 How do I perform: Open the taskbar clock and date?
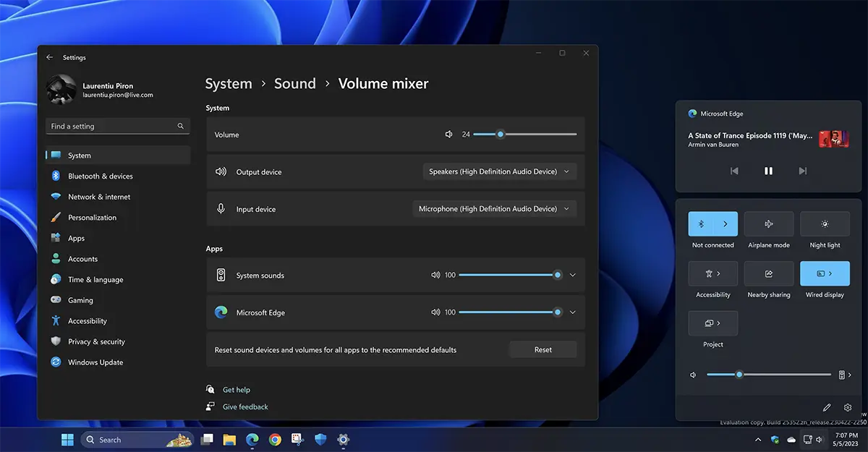click(845, 440)
